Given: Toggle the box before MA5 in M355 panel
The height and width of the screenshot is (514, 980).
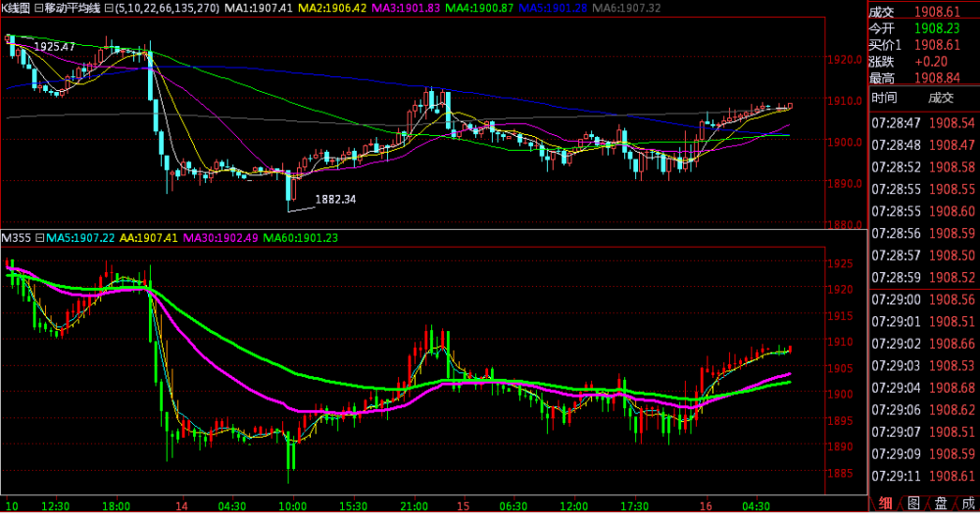Looking at the screenshot, I should tap(40, 238).
